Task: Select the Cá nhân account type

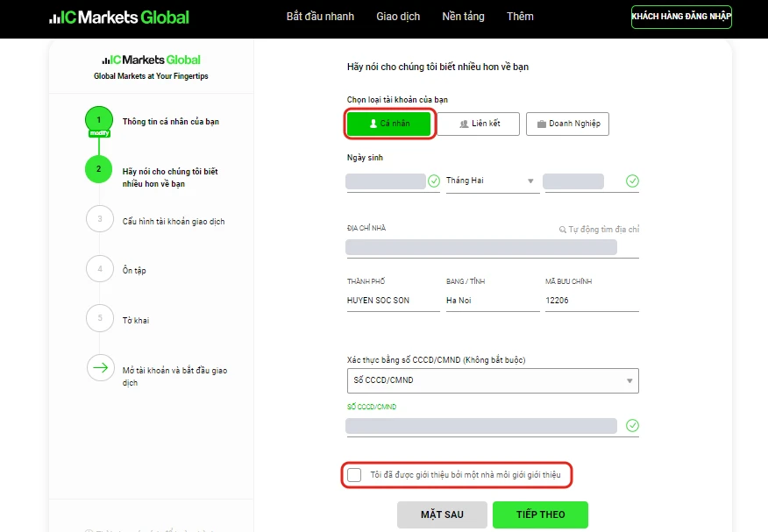Action: click(389, 124)
